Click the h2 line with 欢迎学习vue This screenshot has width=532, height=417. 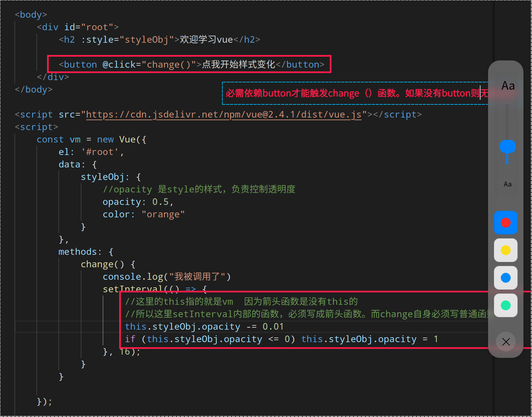159,40
